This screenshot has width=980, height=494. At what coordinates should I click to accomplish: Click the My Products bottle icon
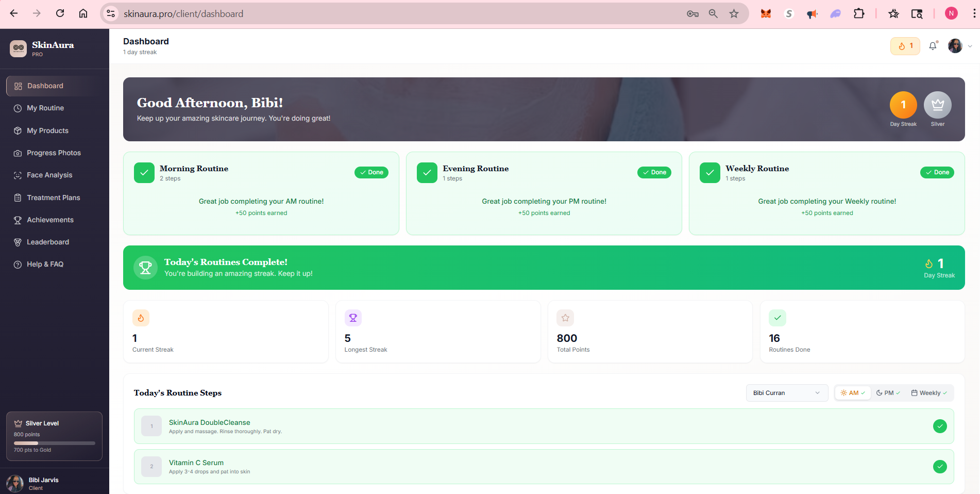point(17,130)
